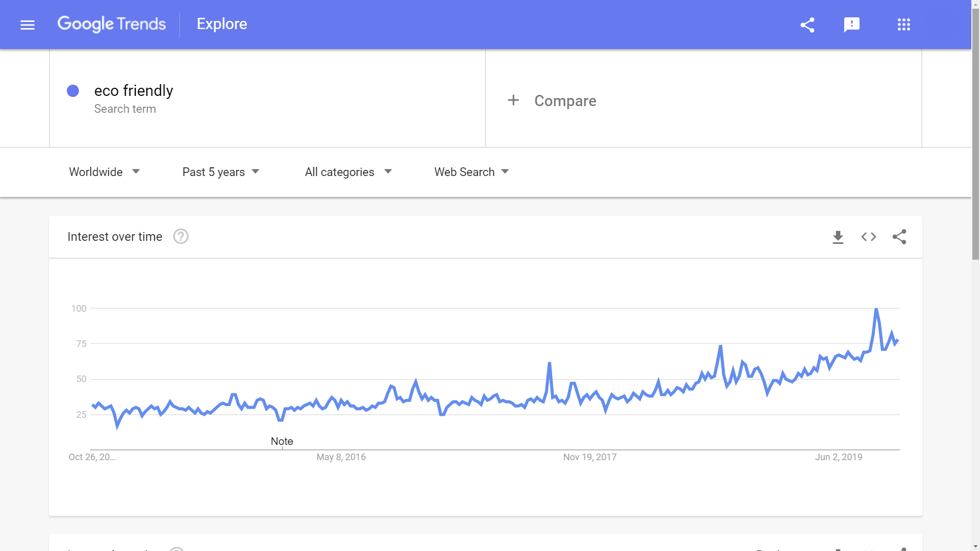Image resolution: width=980 pixels, height=551 pixels.
Task: Open the send feedback icon
Action: (x=852, y=24)
